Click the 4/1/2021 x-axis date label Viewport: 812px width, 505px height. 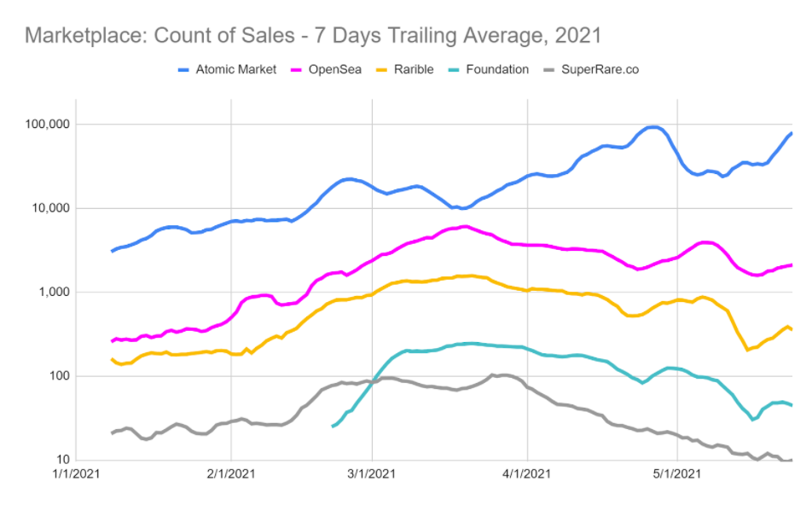[526, 473]
